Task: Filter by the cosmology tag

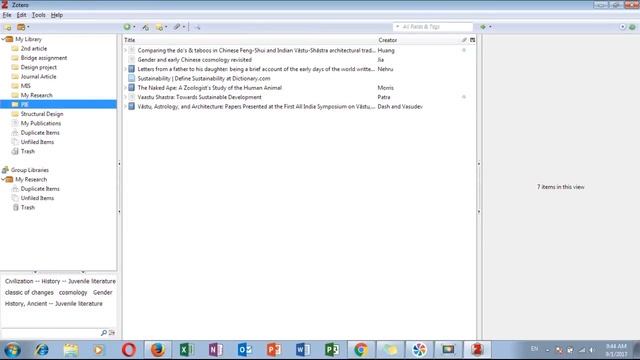Action: [x=73, y=293]
